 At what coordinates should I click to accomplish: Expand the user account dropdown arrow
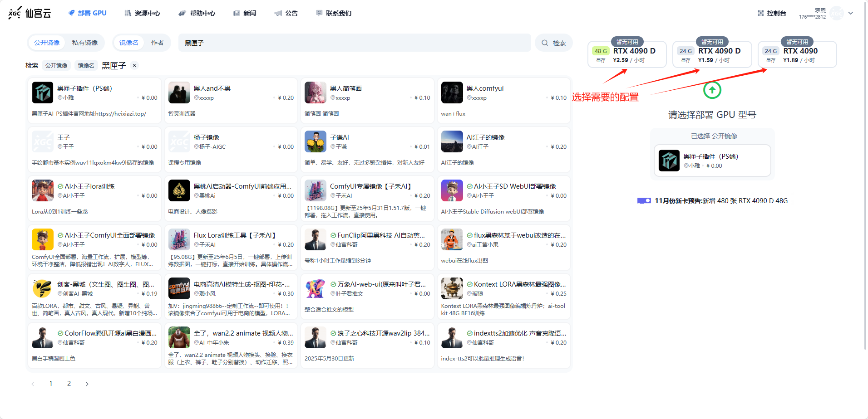point(851,13)
